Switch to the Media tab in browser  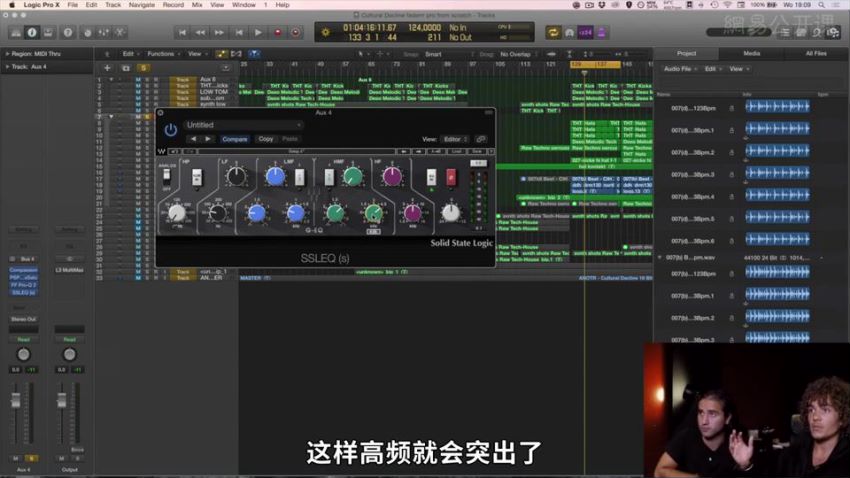click(751, 53)
